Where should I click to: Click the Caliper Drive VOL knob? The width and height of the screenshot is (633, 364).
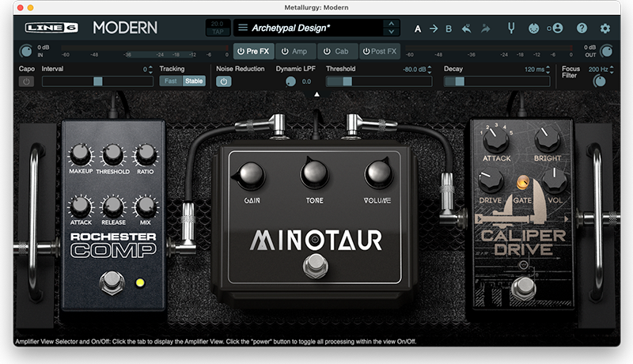pos(555,180)
